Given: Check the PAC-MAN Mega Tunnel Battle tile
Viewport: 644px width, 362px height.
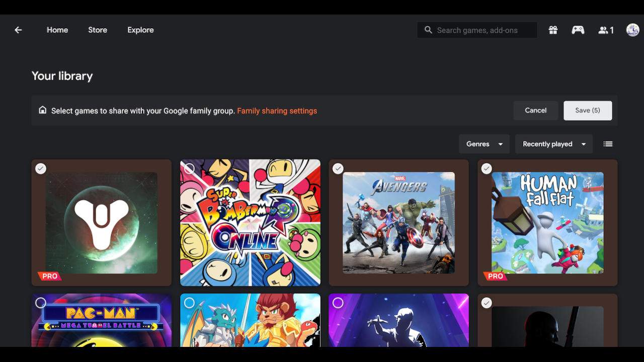Looking at the screenshot, I should 41,303.
